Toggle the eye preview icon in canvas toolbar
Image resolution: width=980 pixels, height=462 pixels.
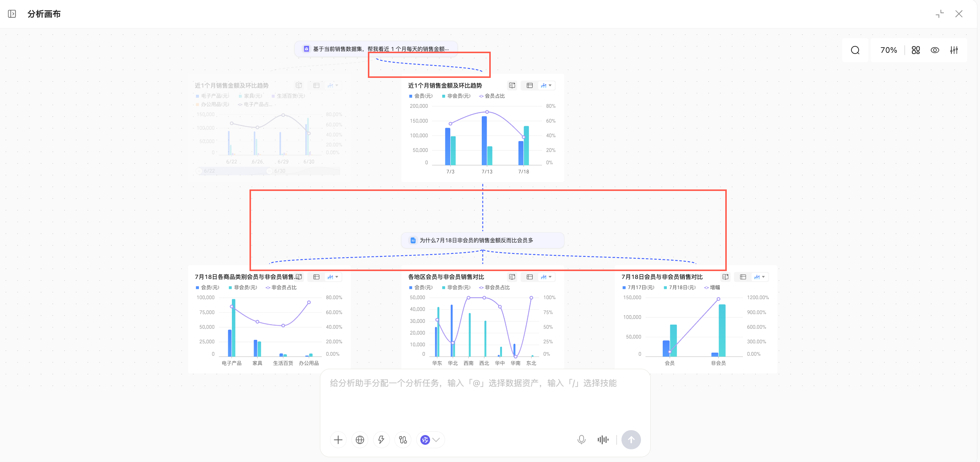[x=934, y=50]
